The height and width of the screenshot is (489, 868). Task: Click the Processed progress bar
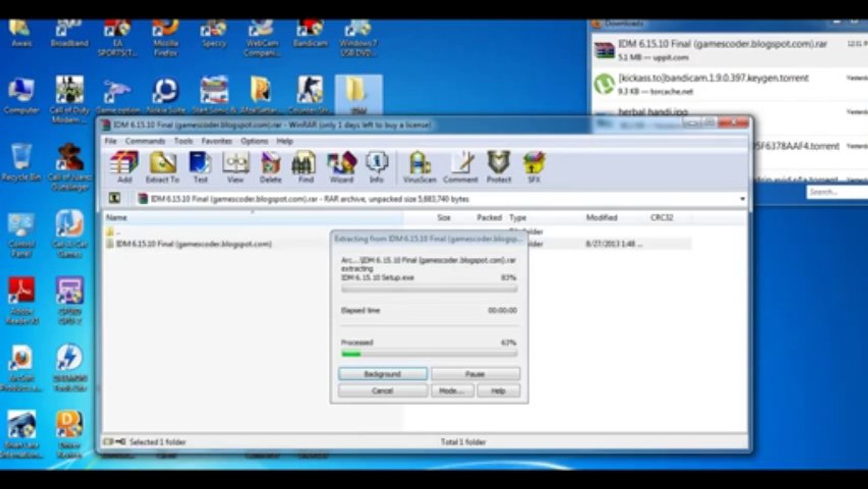click(429, 354)
